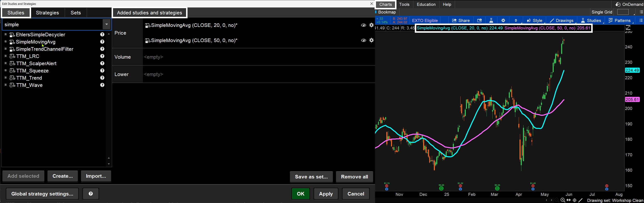The height and width of the screenshot is (203, 644).
Task: Switch to the Sets tab
Action: (x=76, y=13)
